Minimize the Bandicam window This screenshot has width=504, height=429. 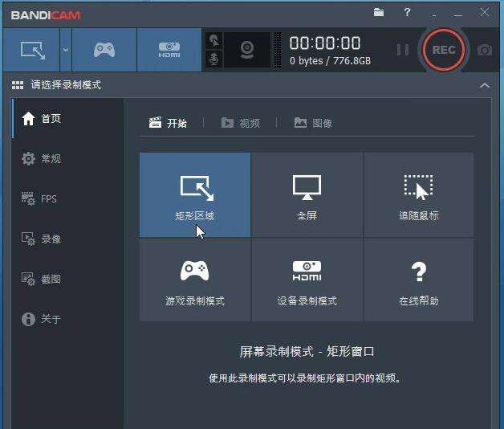point(458,14)
